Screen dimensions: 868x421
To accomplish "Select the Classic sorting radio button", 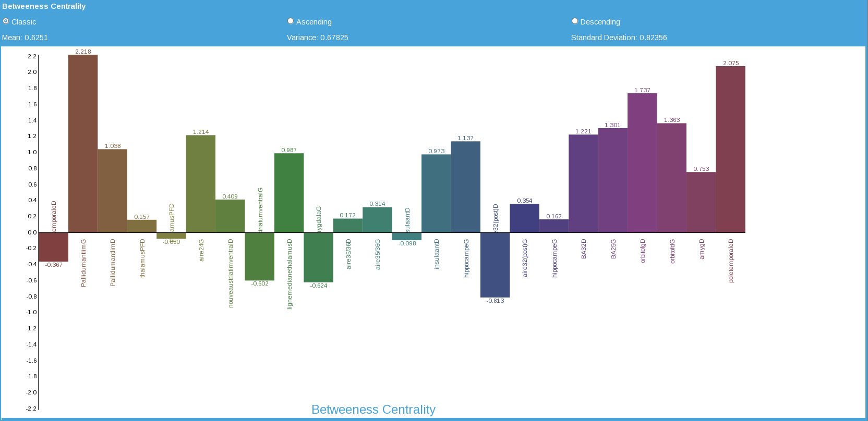I will pos(6,21).
